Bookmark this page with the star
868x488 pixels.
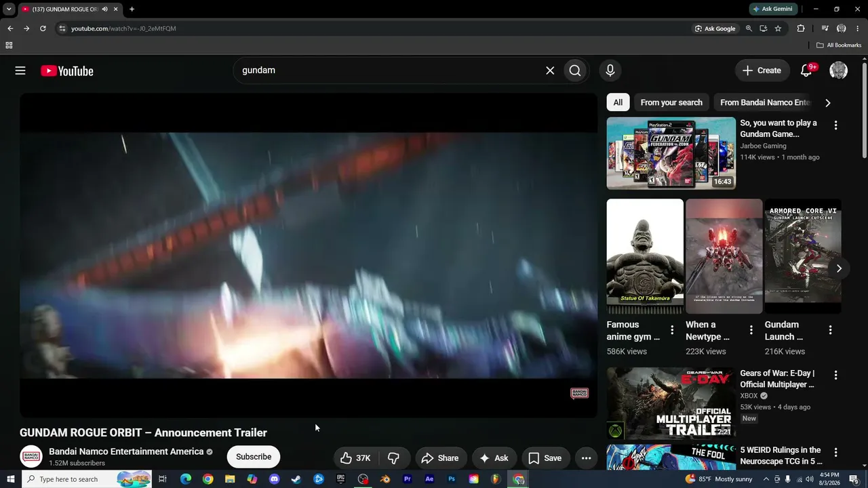click(778, 28)
